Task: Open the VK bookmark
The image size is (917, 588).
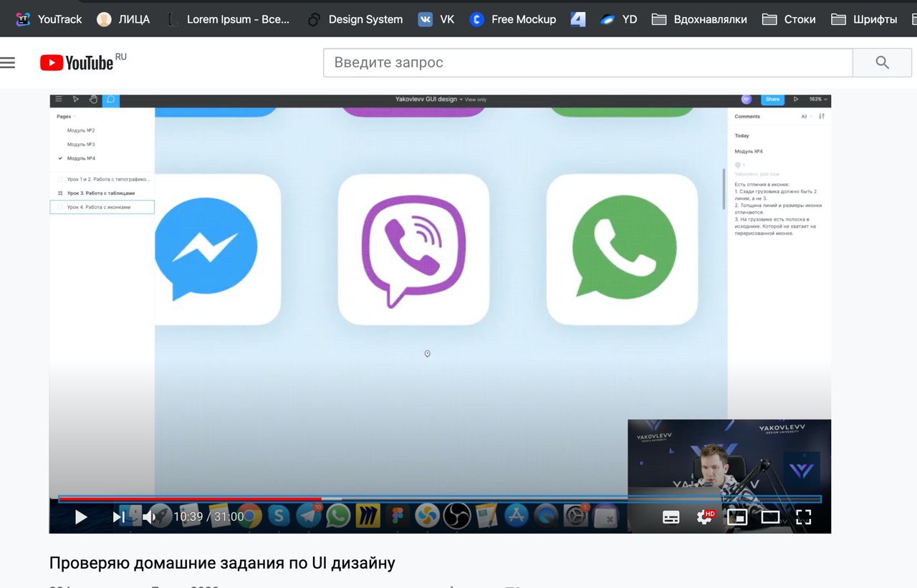Action: (x=436, y=19)
